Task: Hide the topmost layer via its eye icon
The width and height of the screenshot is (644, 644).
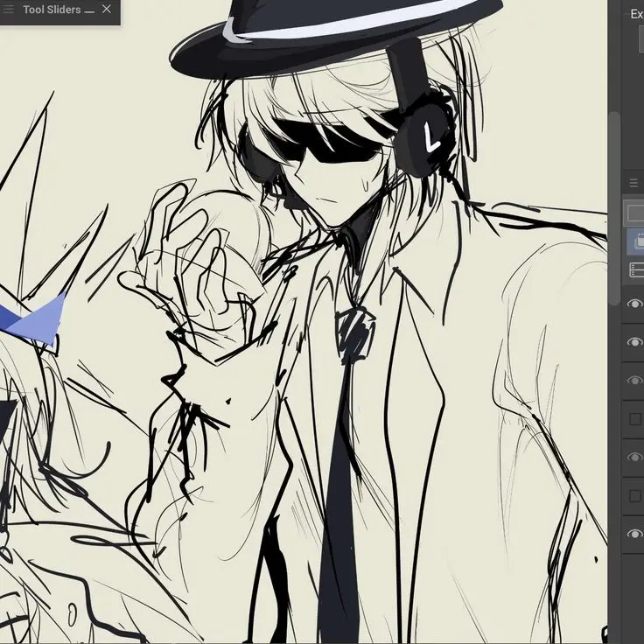Action: 635,304
